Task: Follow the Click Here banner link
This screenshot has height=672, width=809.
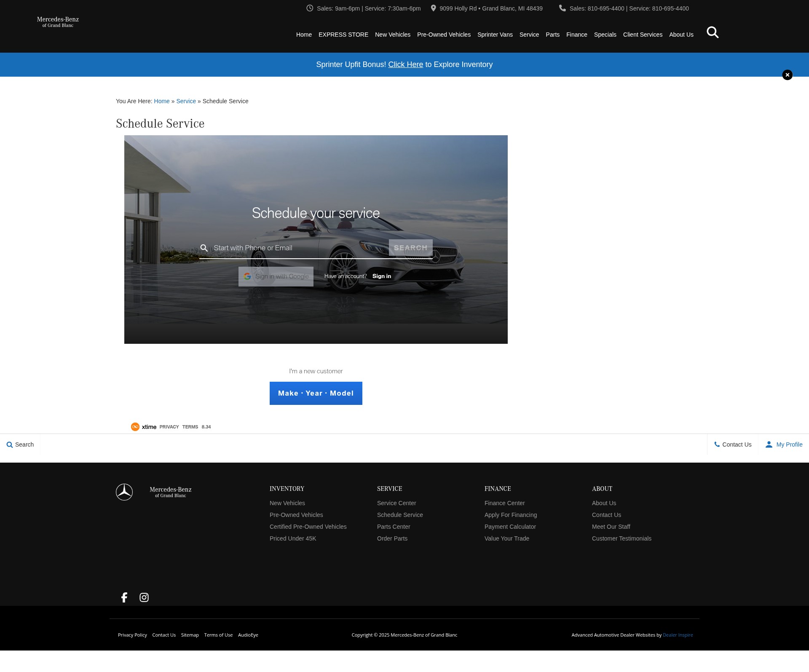Action: tap(405, 64)
